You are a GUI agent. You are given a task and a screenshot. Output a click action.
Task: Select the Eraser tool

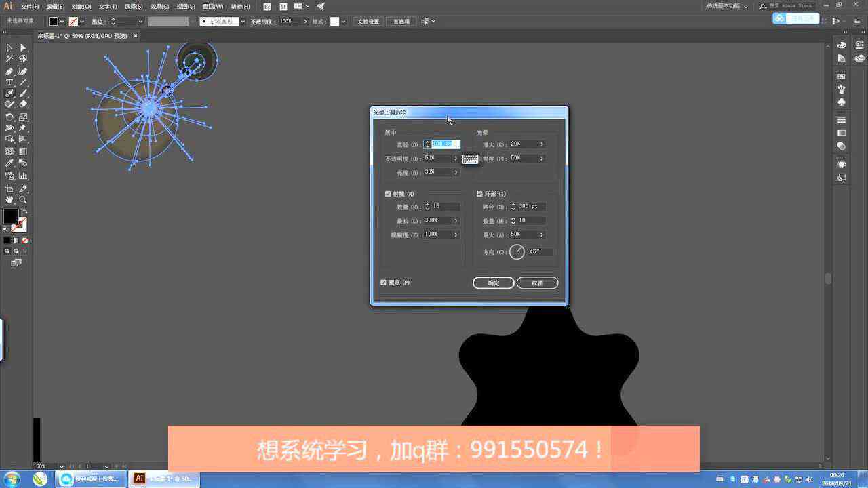(x=23, y=104)
